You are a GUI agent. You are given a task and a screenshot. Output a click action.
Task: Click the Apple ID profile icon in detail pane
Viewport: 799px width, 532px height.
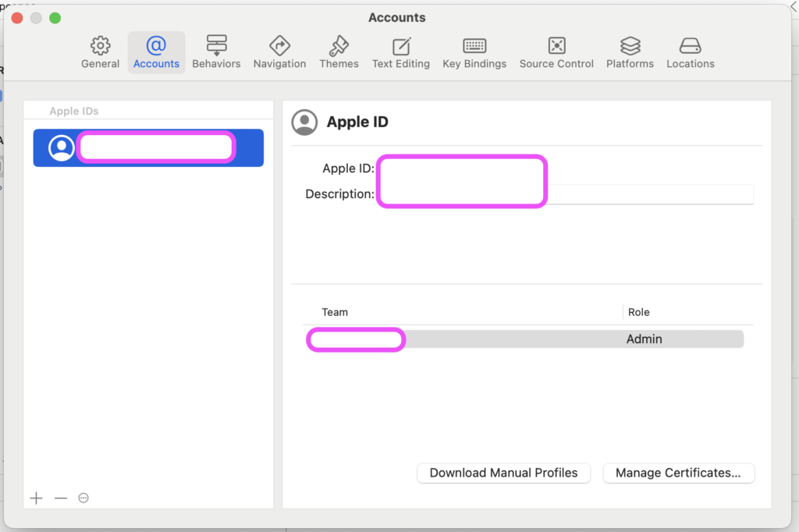(x=304, y=122)
